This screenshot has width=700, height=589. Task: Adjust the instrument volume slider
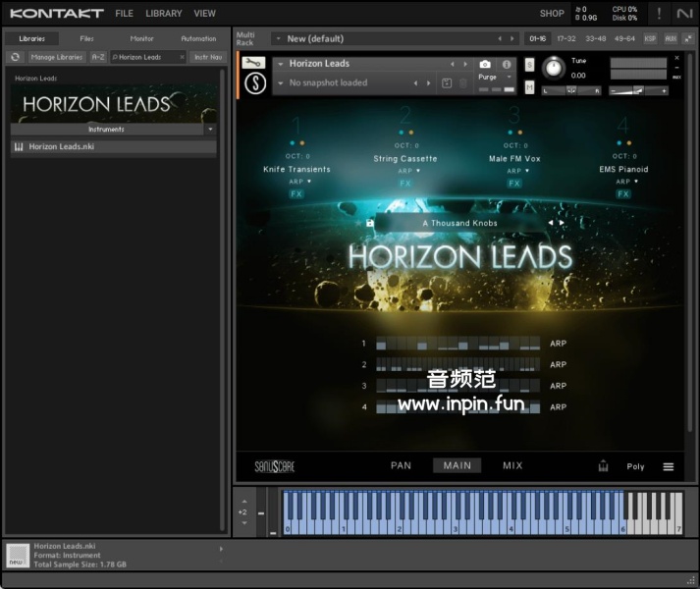[x=638, y=91]
